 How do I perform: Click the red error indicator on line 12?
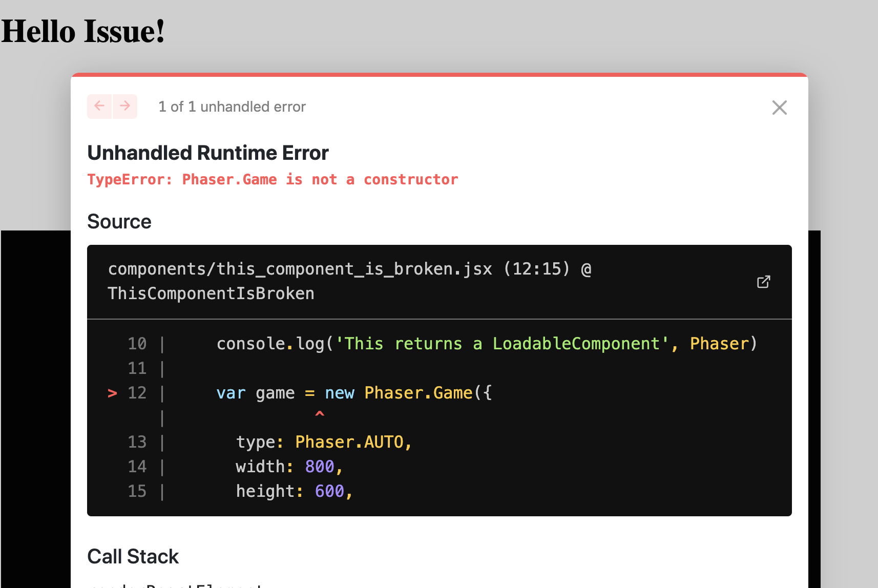point(112,393)
